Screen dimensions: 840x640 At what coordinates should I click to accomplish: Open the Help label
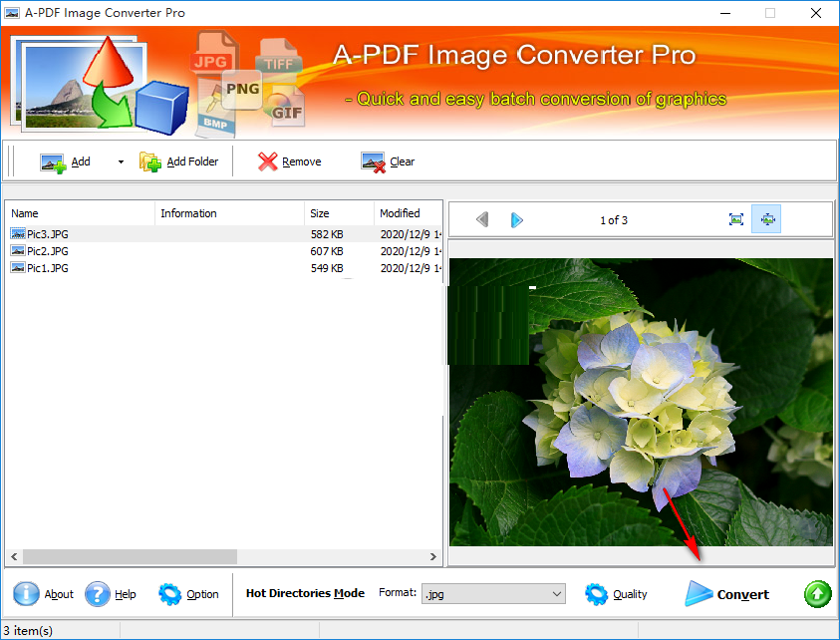tap(126, 594)
